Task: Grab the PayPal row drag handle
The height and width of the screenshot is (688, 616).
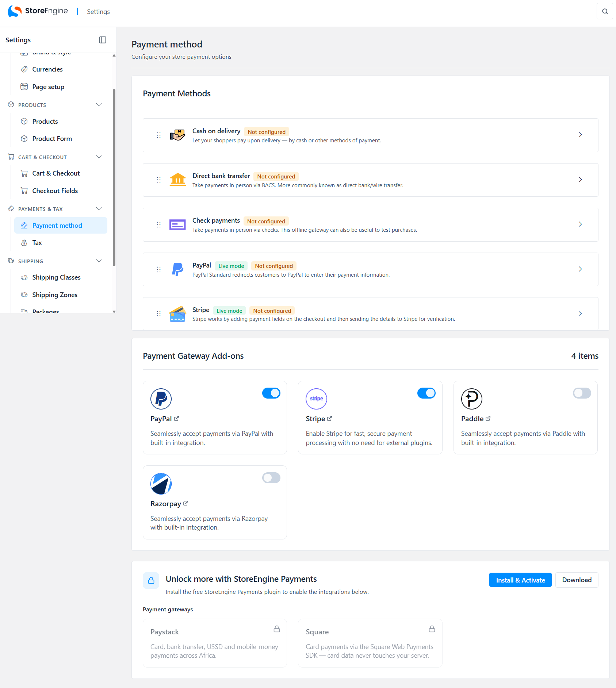Action: point(158,269)
